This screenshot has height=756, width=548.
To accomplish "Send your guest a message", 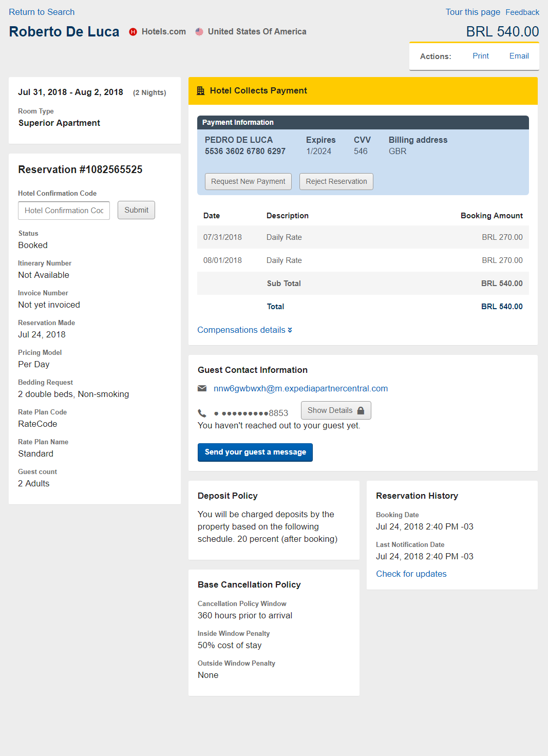I will coord(255,452).
